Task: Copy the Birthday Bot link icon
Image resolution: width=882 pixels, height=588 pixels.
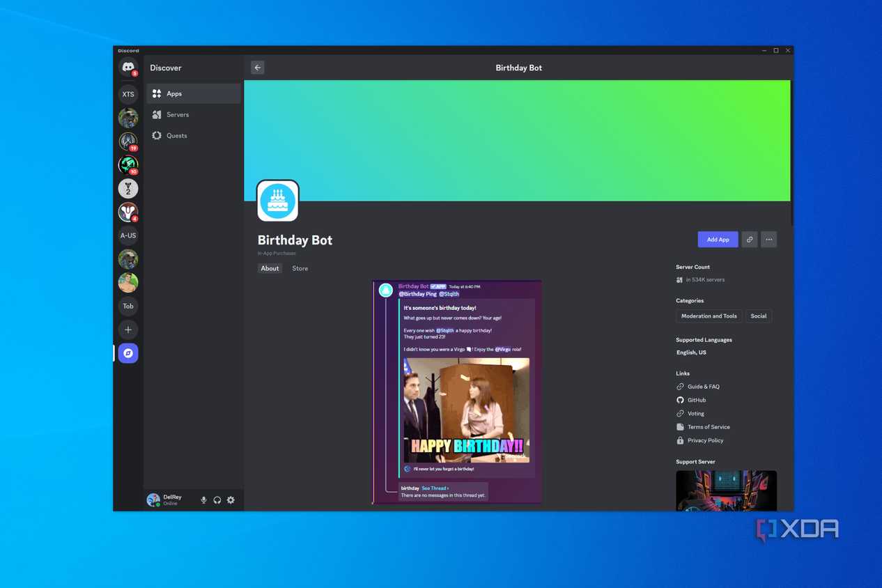Action: click(750, 240)
